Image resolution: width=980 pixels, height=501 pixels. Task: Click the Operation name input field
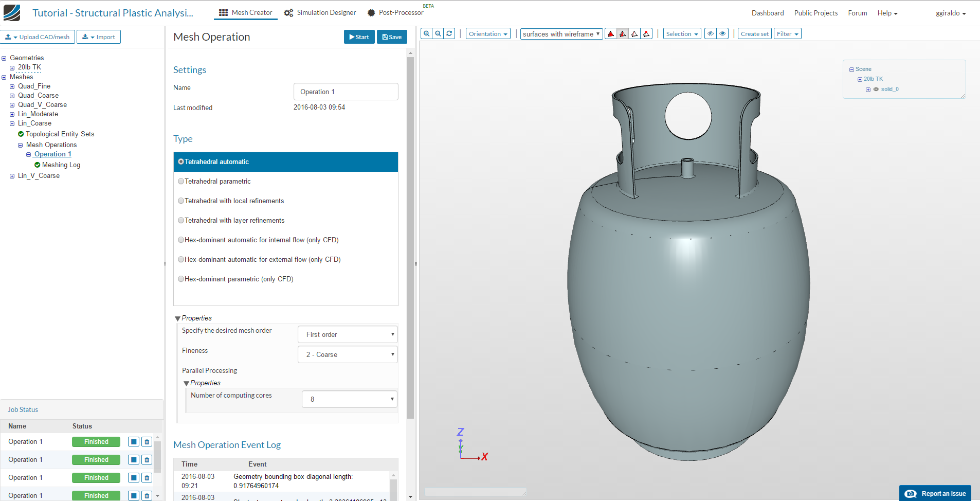346,92
